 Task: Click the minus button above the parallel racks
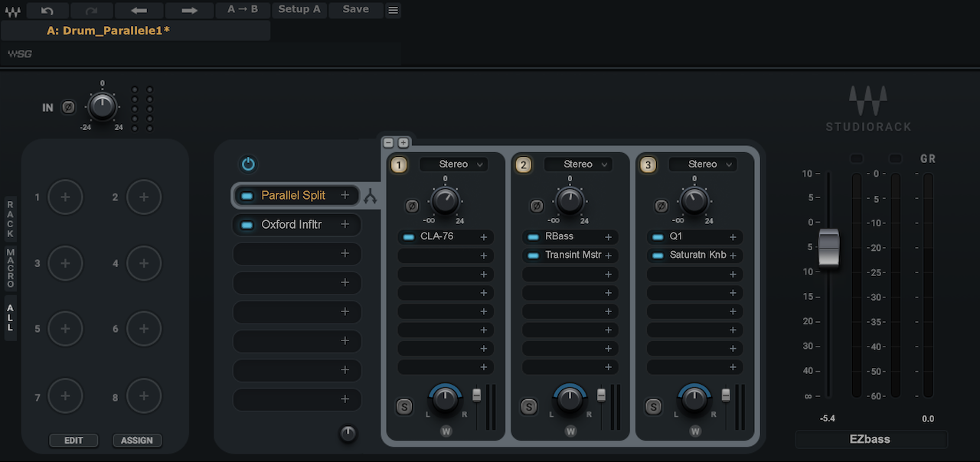388,142
